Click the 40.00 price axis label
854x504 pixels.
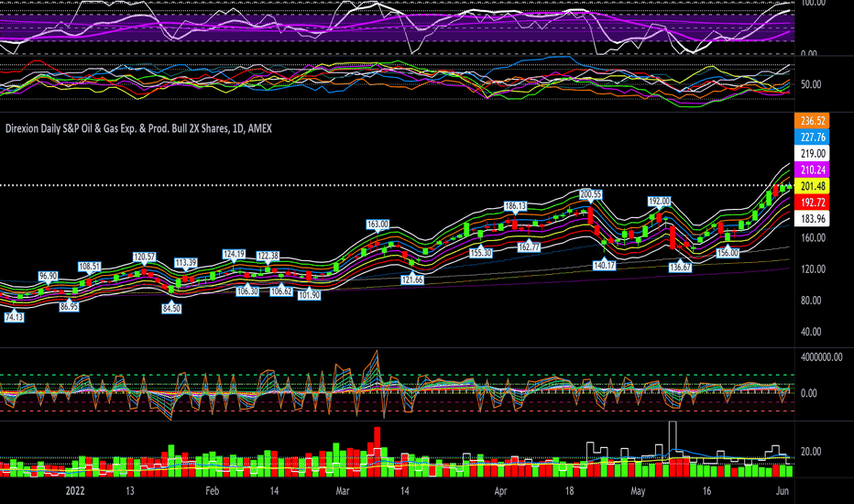point(810,332)
